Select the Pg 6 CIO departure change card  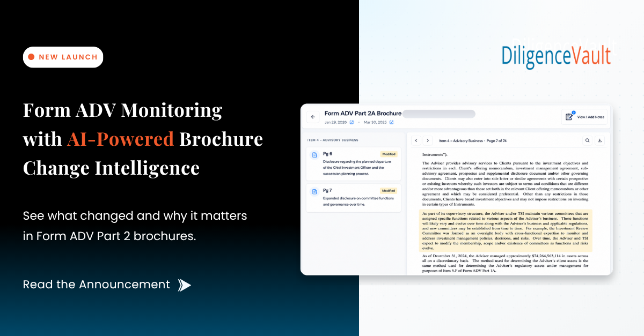coord(353,163)
